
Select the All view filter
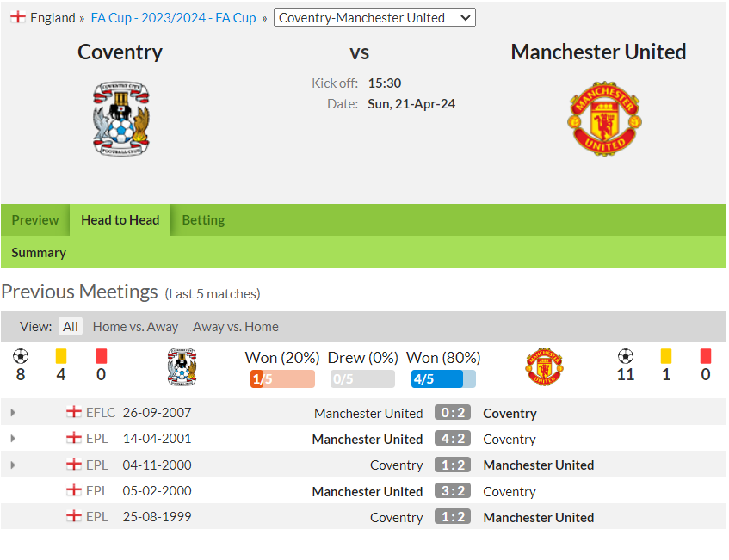71,327
